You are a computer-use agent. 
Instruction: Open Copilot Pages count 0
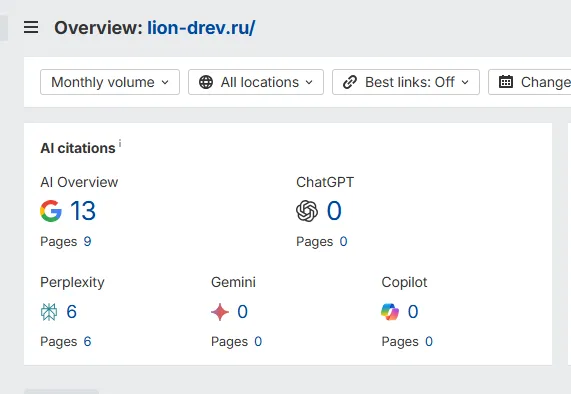click(429, 342)
